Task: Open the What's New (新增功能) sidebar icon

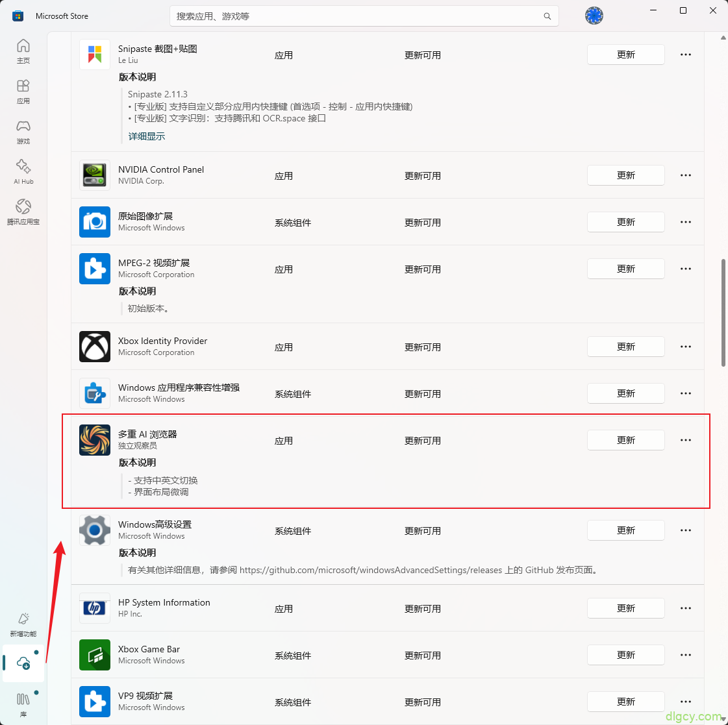Action: coord(23,624)
